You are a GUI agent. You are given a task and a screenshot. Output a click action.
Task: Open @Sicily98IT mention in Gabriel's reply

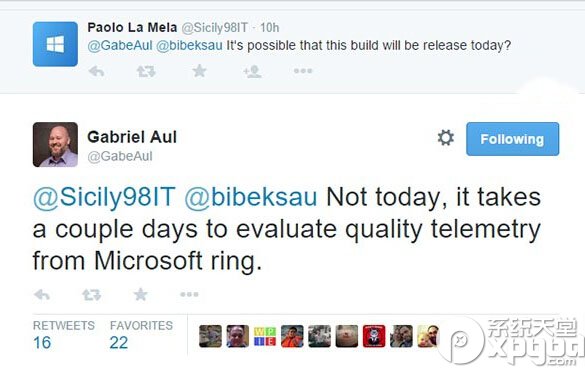104,197
